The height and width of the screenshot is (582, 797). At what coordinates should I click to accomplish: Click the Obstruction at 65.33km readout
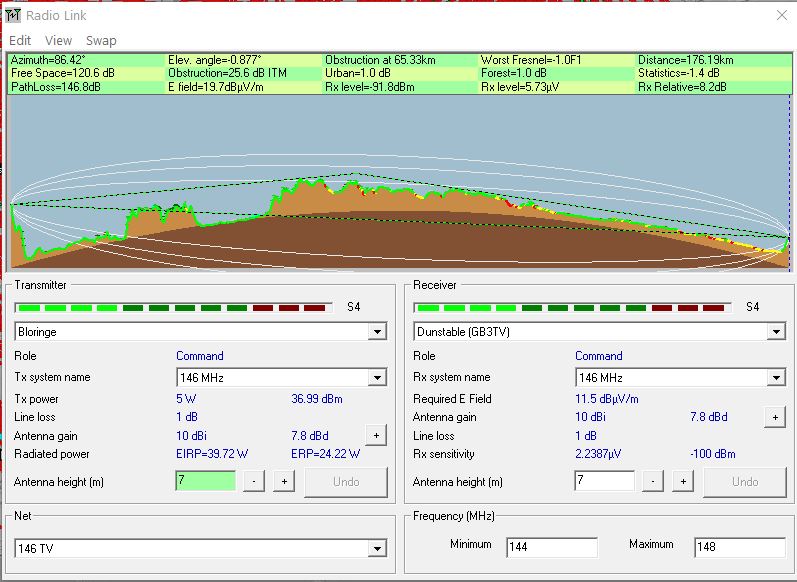point(380,60)
